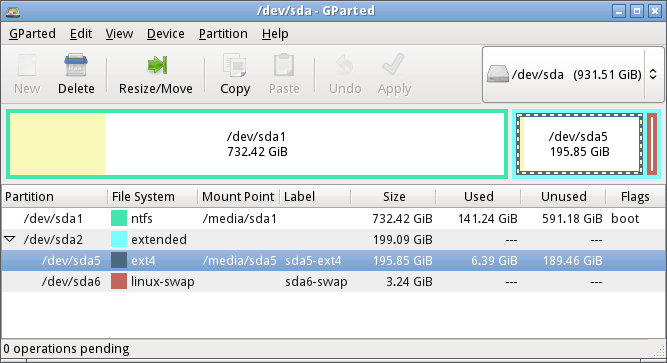Viewport: 667px width, 363px height.
Task: Click the Paste partition toolbar icon
Action: 284,66
